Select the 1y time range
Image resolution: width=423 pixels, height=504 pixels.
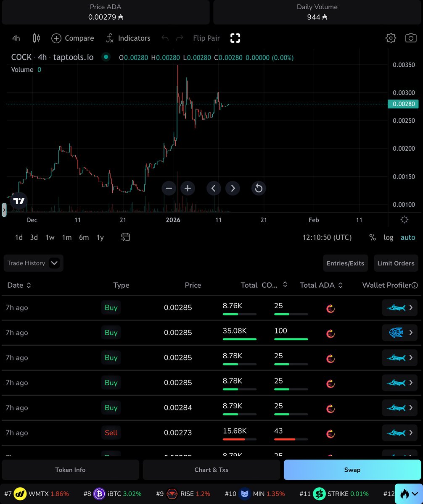[100, 237]
